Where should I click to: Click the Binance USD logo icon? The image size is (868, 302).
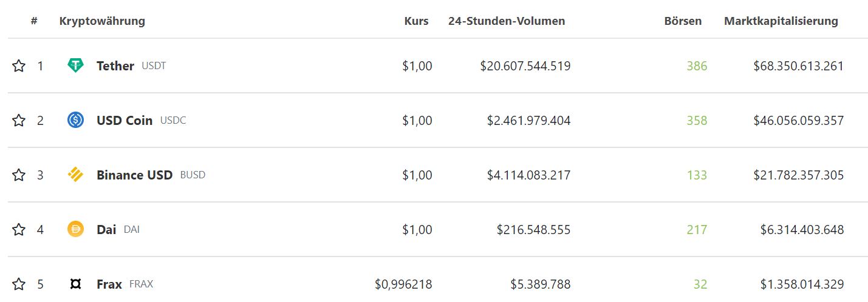(75, 175)
